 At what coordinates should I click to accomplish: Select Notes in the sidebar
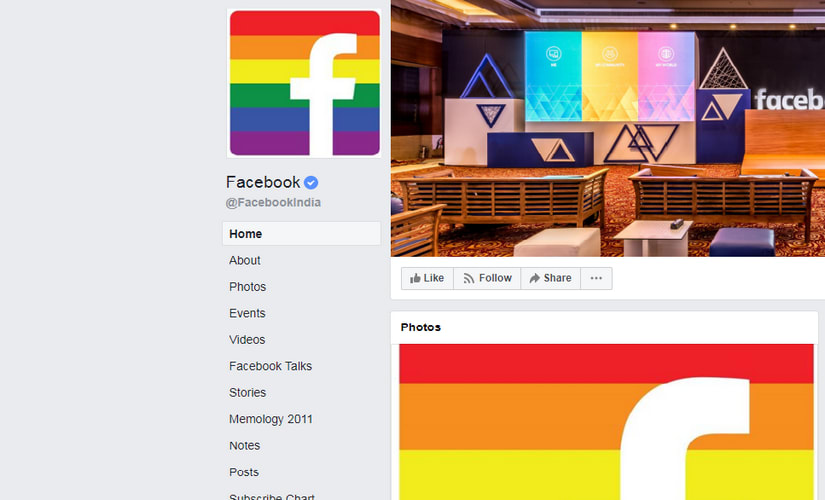click(x=244, y=446)
